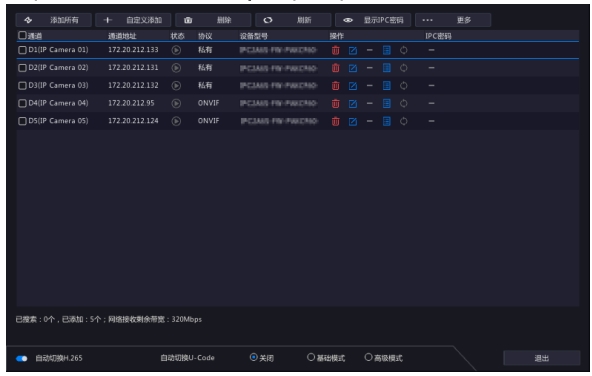The height and width of the screenshot is (376, 592).
Task: Open the details list icon for D1
Action: (387, 50)
